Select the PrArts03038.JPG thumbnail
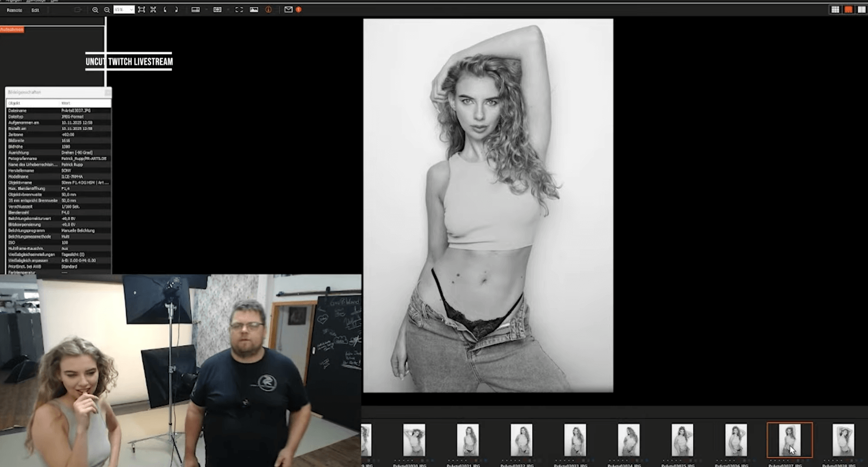The image size is (868, 467). (x=843, y=440)
